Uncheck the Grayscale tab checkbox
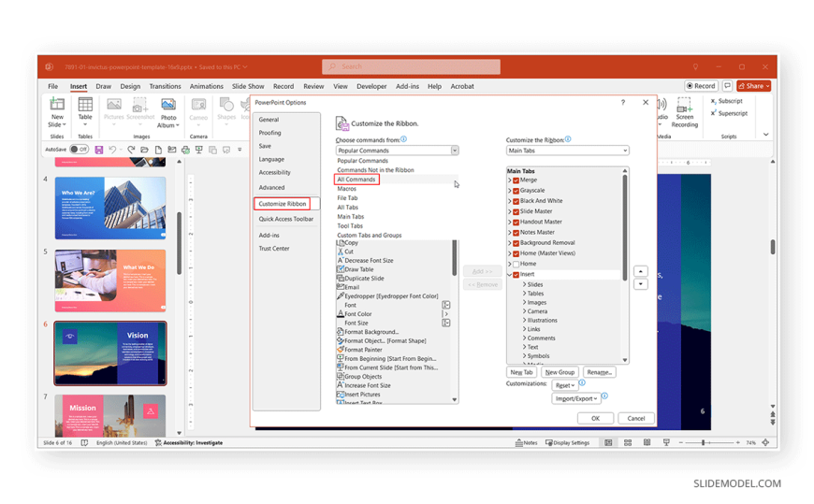814x504 pixels. pyautogui.click(x=516, y=191)
